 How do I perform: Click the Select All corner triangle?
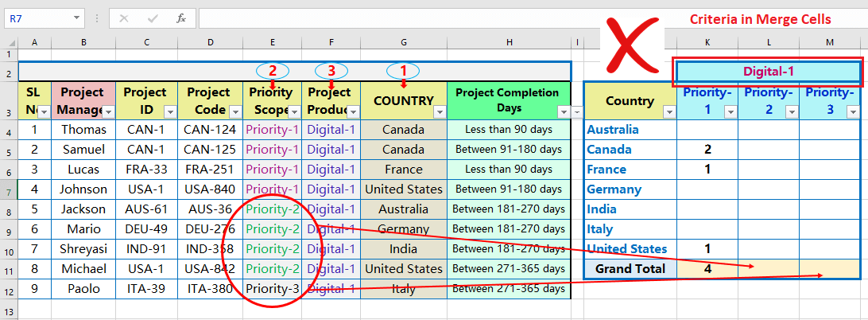click(x=10, y=42)
